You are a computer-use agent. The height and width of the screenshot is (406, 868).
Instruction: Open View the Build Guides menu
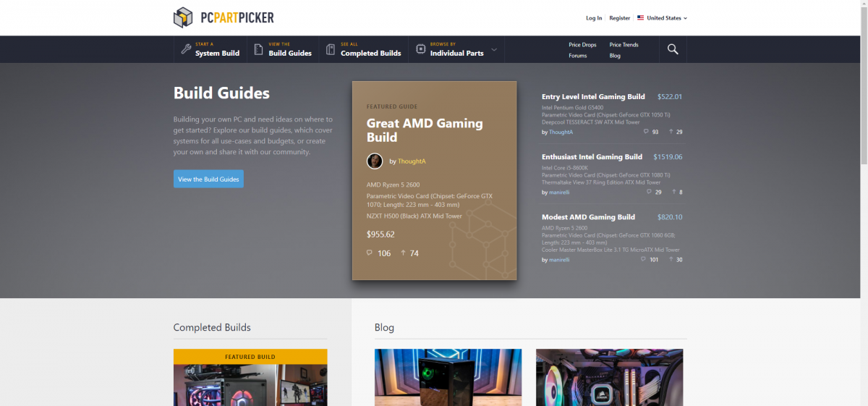[283, 49]
